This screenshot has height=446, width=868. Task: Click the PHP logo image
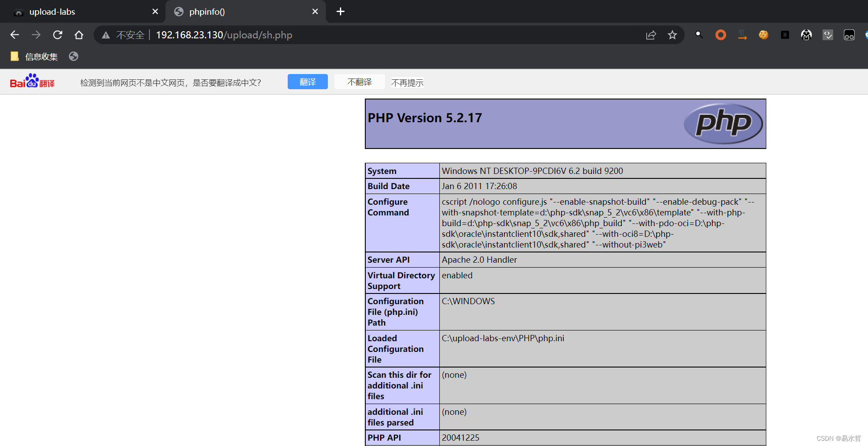[x=723, y=124]
